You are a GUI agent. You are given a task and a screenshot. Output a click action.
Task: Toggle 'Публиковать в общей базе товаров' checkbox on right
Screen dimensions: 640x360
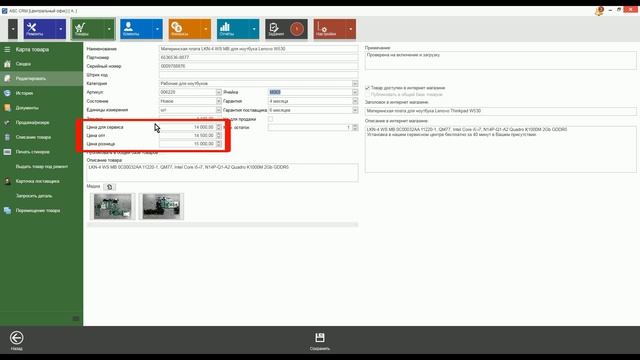pyautogui.click(x=367, y=94)
